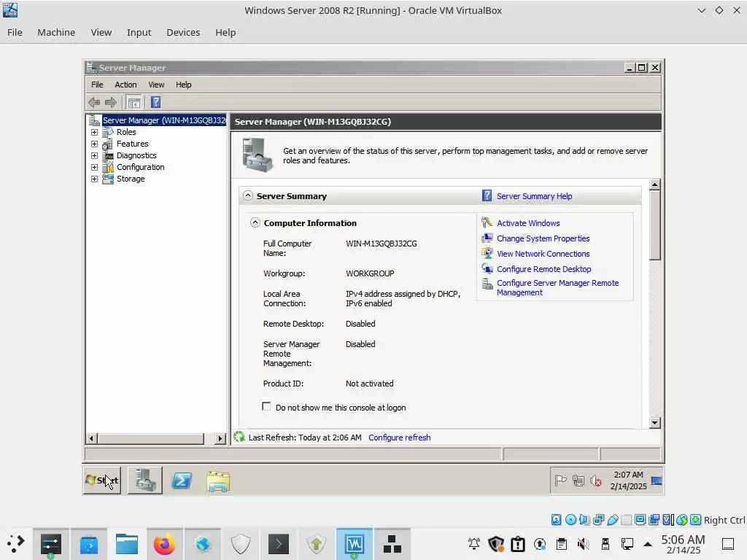Image resolution: width=747 pixels, height=560 pixels.
Task: Click the Activate Windows key icon
Action: pos(487,222)
